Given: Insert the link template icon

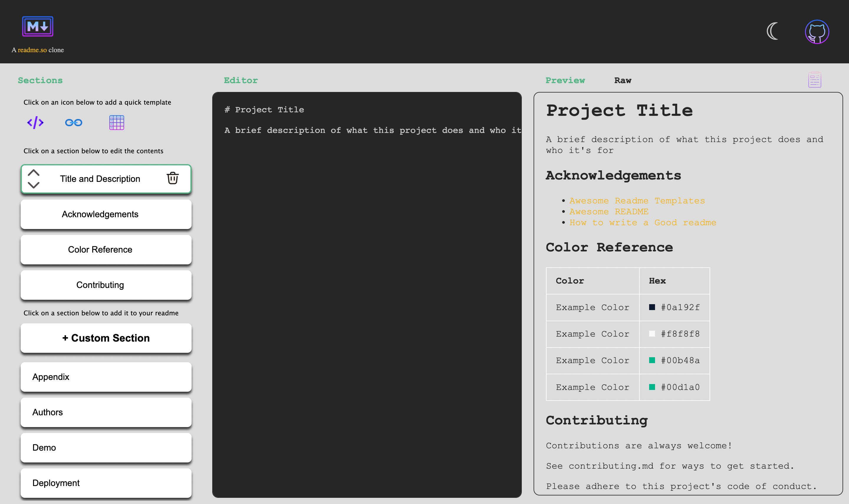Looking at the screenshot, I should 74,123.
